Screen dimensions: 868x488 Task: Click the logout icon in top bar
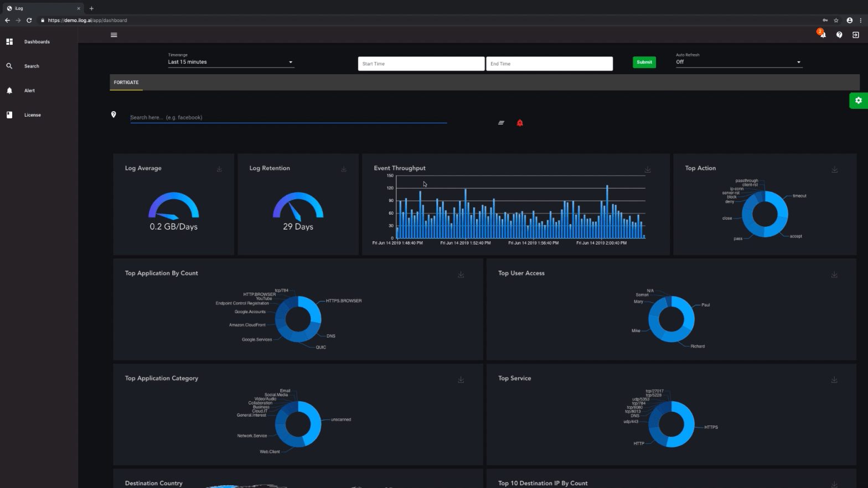pos(856,35)
